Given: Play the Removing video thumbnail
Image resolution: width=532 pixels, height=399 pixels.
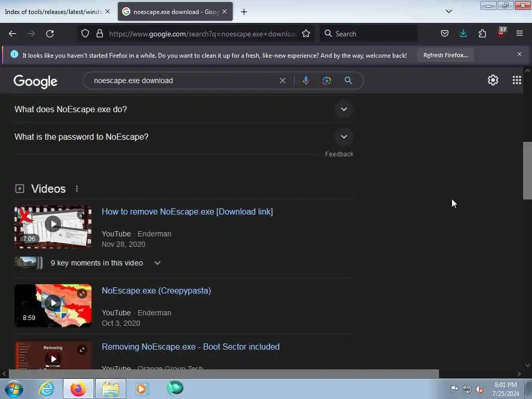Looking at the screenshot, I should (x=53, y=355).
